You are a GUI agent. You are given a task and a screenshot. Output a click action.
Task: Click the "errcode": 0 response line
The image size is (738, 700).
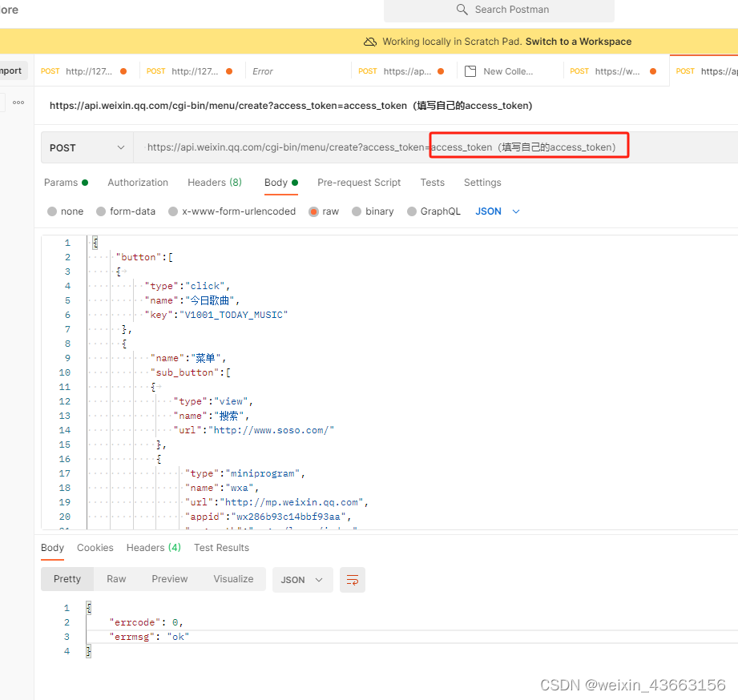pos(146,622)
